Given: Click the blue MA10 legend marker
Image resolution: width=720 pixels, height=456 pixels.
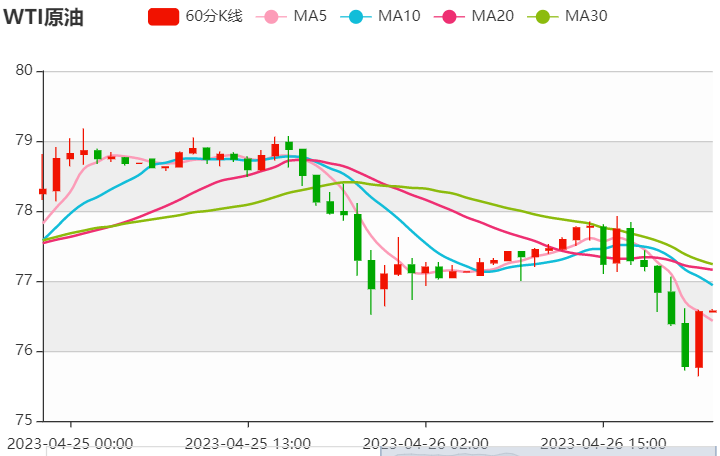Looking at the screenshot, I should 355,16.
